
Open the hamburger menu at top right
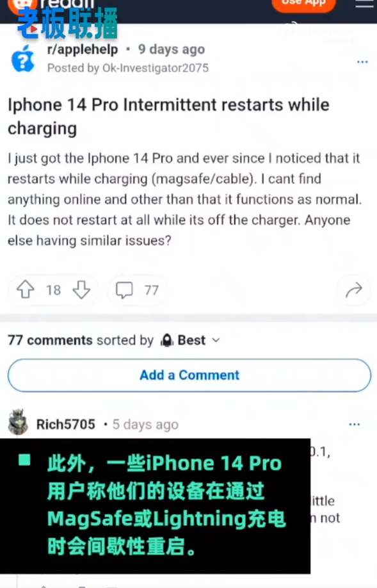coord(365,4)
